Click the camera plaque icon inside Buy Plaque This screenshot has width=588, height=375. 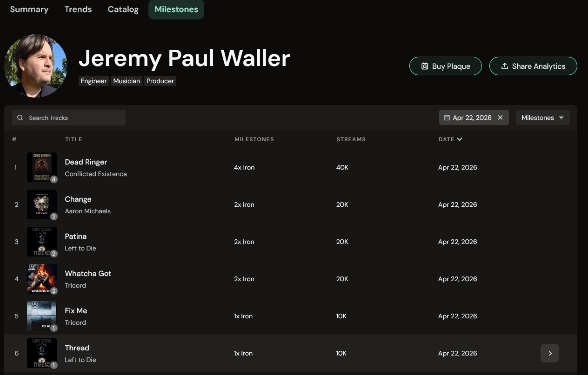tap(425, 66)
